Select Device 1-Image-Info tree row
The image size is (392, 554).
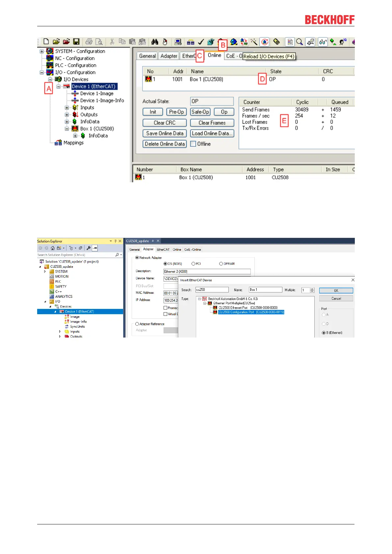[x=102, y=101]
